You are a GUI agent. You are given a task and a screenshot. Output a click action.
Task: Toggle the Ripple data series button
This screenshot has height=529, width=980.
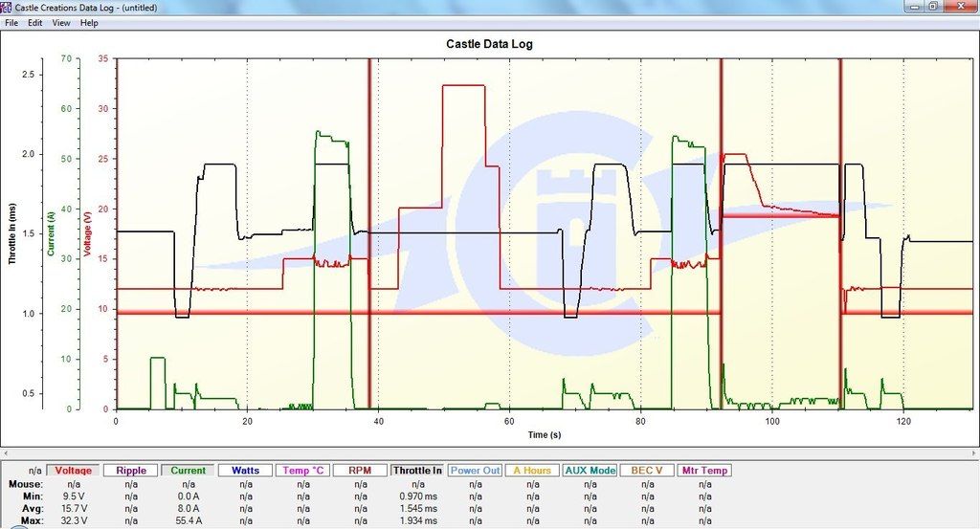pos(131,471)
